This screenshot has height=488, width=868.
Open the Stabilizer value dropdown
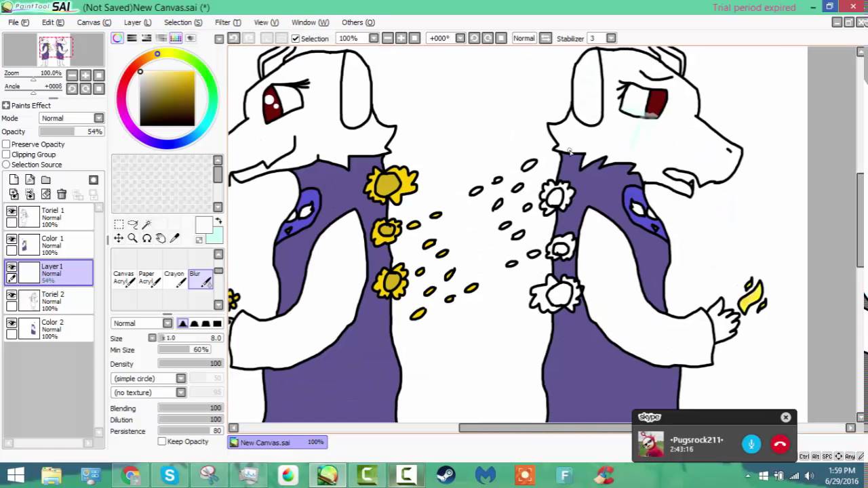[x=611, y=38]
